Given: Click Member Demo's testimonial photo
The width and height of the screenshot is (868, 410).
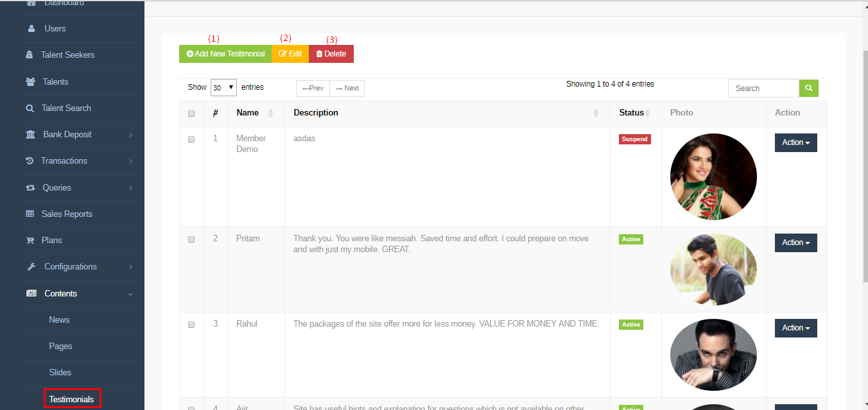Looking at the screenshot, I should [x=713, y=176].
